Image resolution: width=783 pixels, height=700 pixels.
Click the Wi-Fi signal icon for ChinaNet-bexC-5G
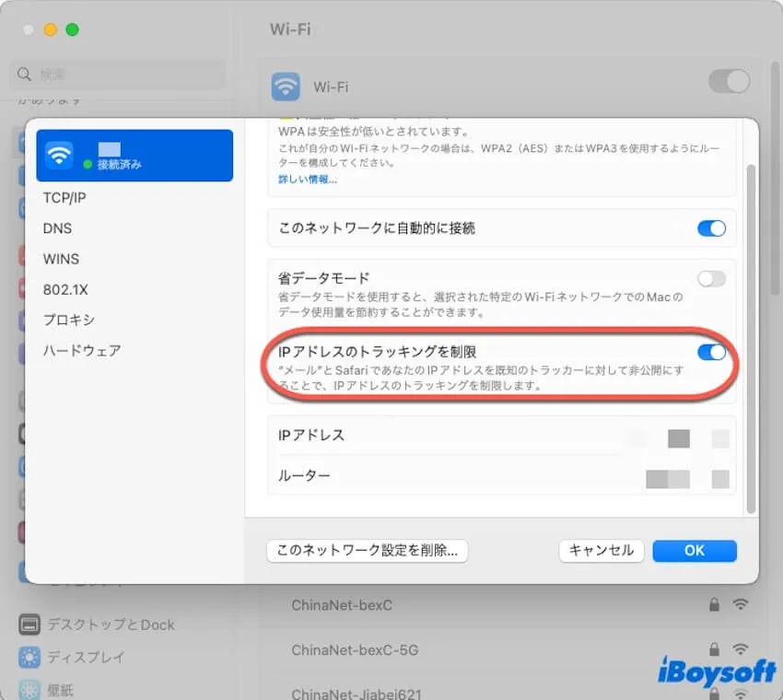click(x=740, y=650)
